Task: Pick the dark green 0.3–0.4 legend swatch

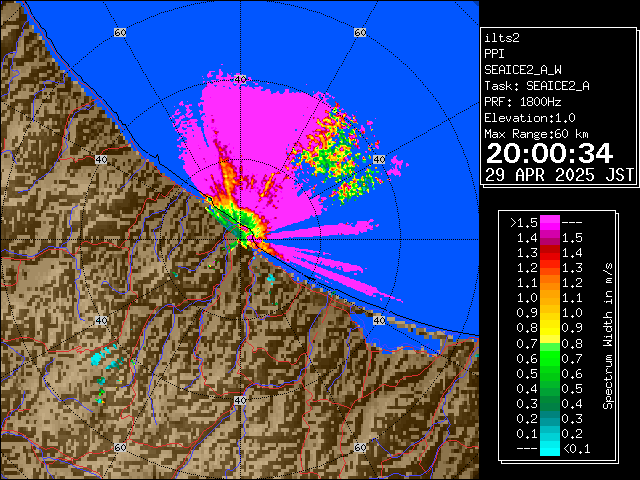Action: point(550,403)
